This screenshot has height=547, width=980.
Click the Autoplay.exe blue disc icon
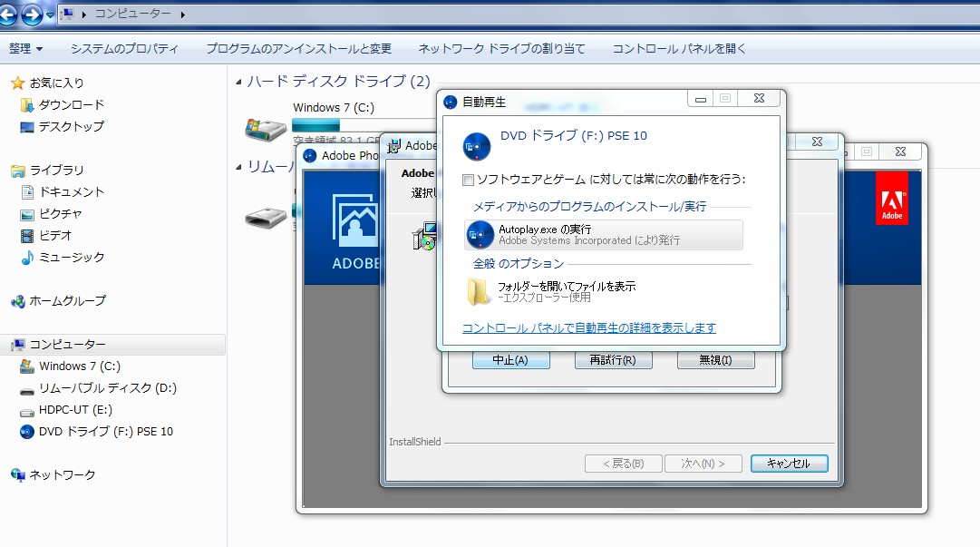(480, 235)
